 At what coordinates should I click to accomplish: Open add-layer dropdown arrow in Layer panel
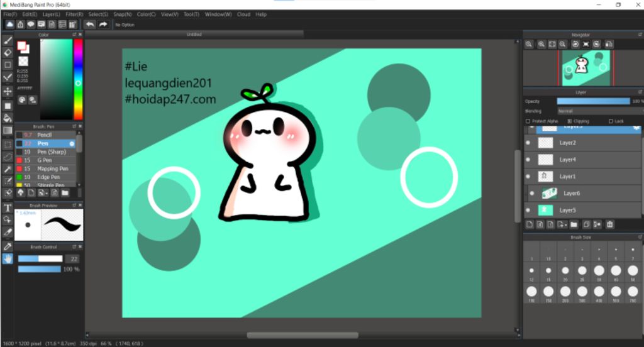coord(566,225)
